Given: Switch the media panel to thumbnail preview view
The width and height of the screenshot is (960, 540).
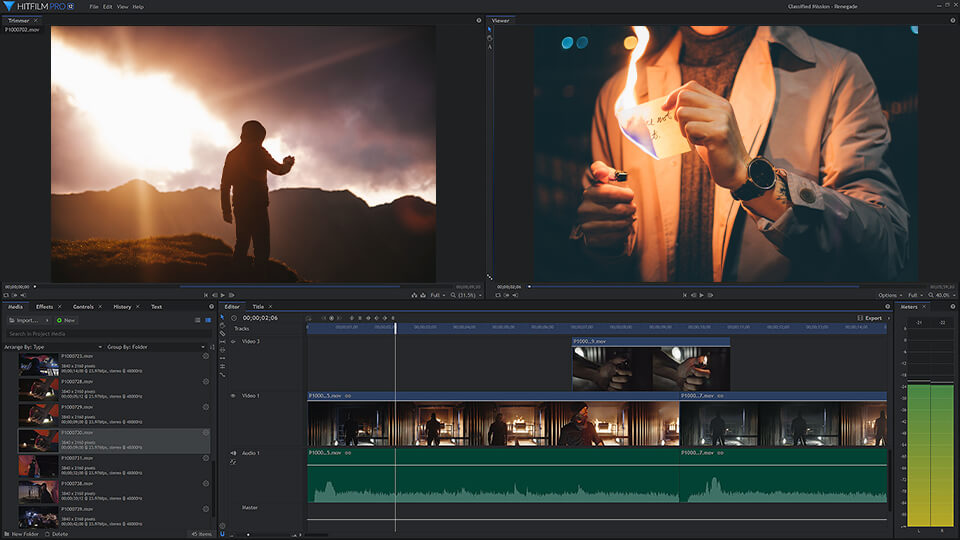Looking at the screenshot, I should click(x=208, y=320).
